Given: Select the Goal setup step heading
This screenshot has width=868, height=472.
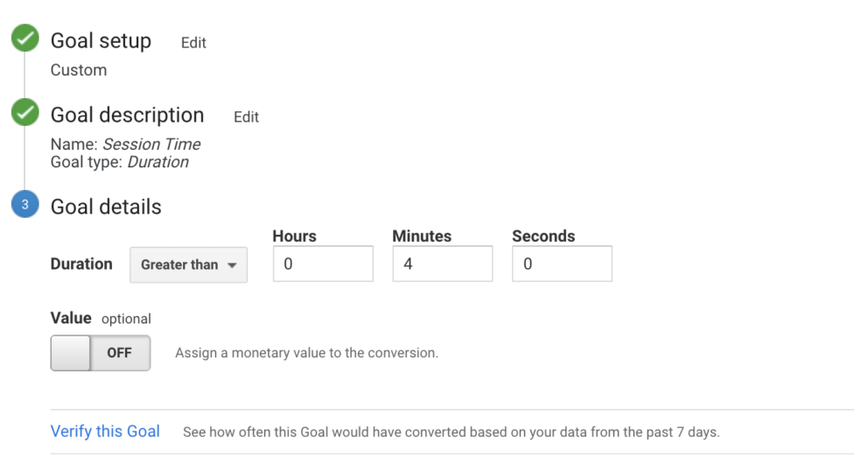Looking at the screenshot, I should (101, 41).
